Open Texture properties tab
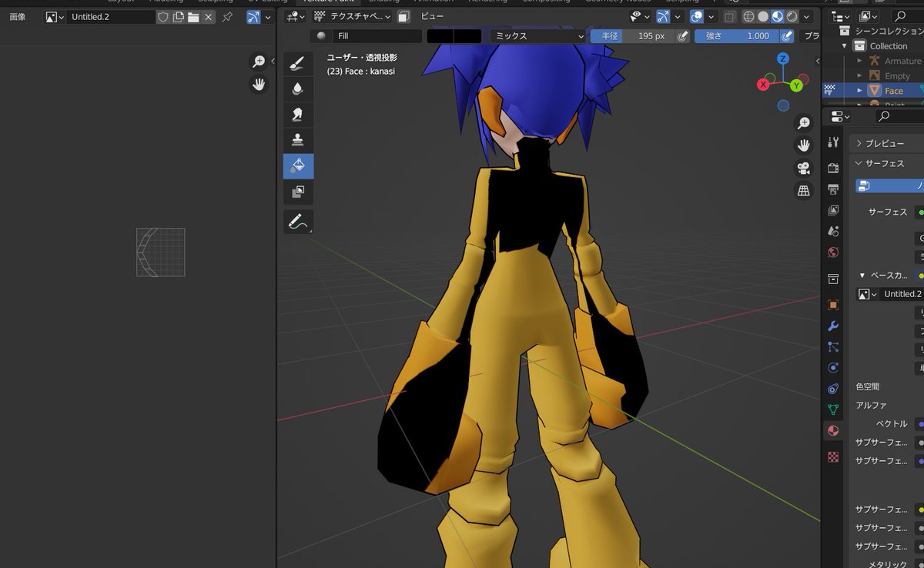924x568 pixels. click(x=833, y=456)
